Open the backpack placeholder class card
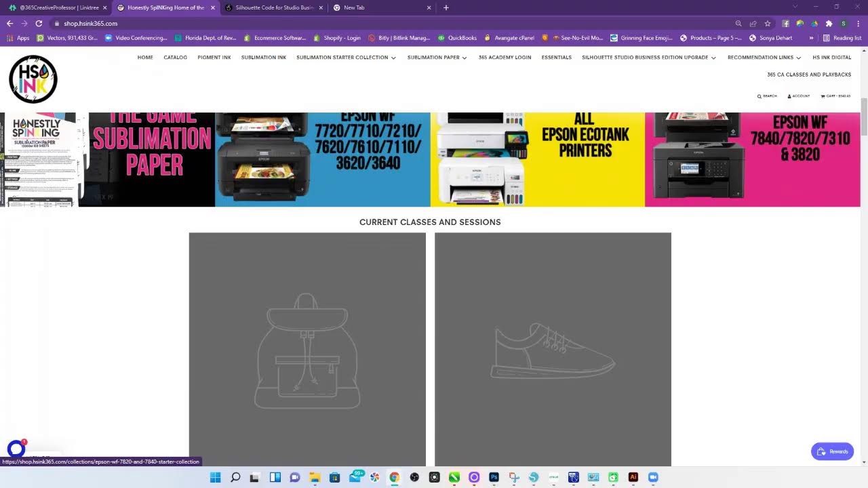Screen dimensions: 868x488 coord(307,349)
